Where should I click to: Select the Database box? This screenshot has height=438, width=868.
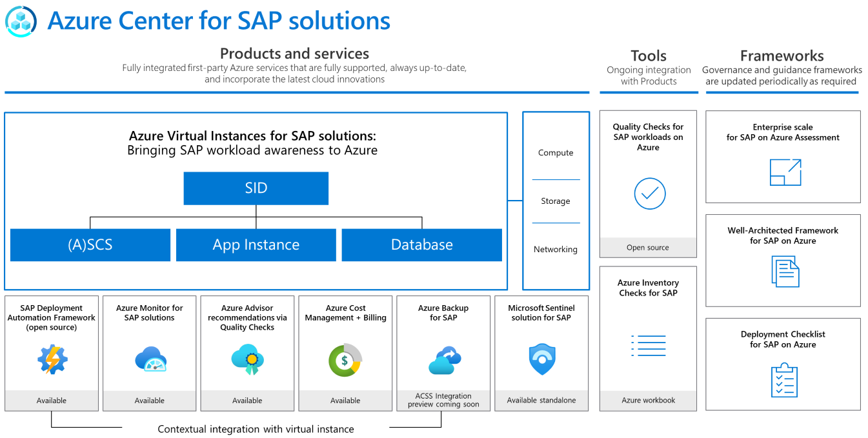click(x=422, y=245)
